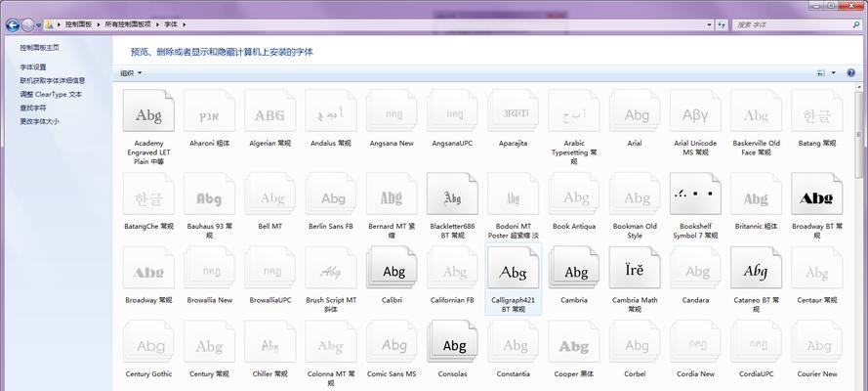Open the Arial font family

coord(635,110)
